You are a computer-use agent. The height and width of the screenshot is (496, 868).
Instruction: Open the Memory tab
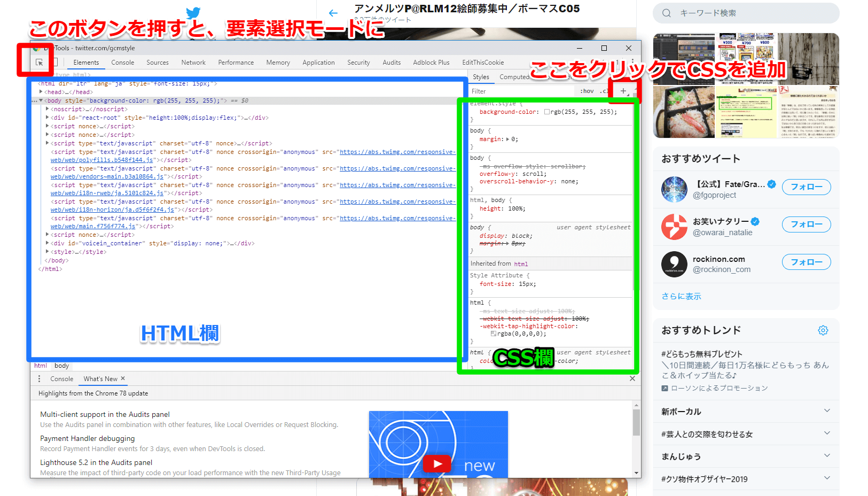[278, 63]
